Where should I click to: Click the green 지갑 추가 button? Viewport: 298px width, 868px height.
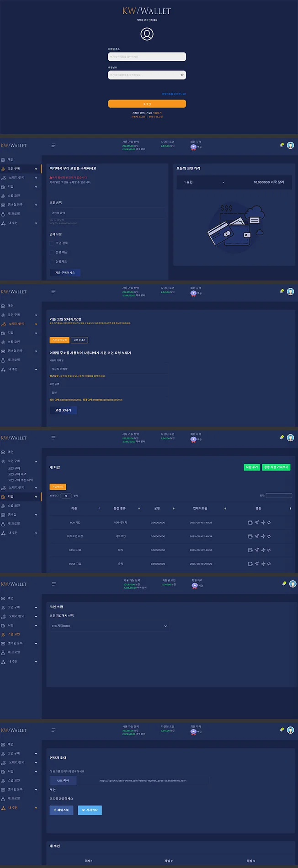[x=252, y=467]
